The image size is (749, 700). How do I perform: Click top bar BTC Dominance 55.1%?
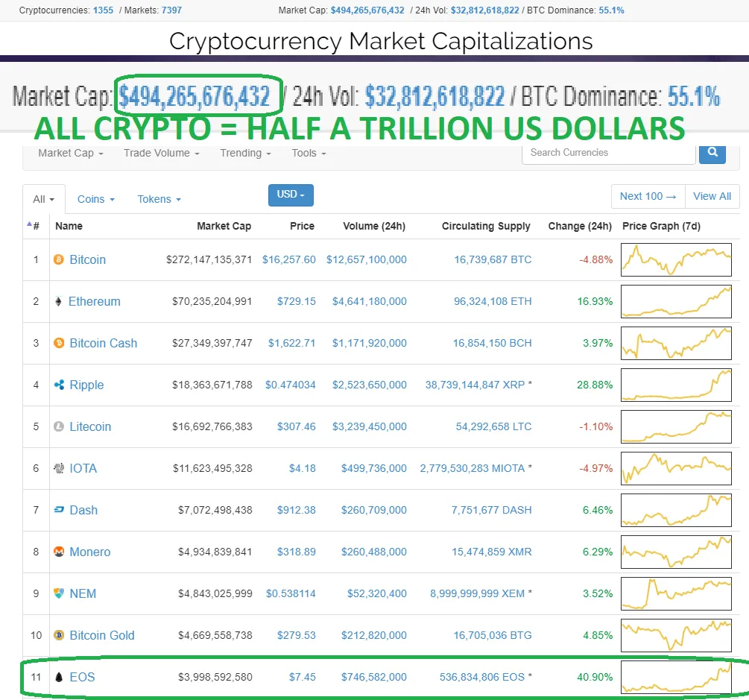tap(611, 10)
